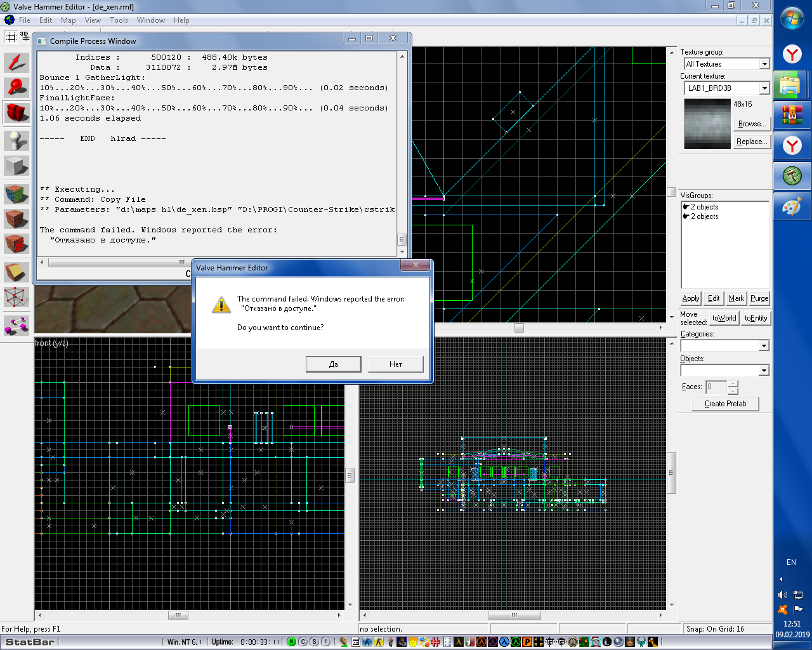This screenshot has width=812, height=650.
Task: Click the VisGroups Edit button
Action: (x=714, y=298)
